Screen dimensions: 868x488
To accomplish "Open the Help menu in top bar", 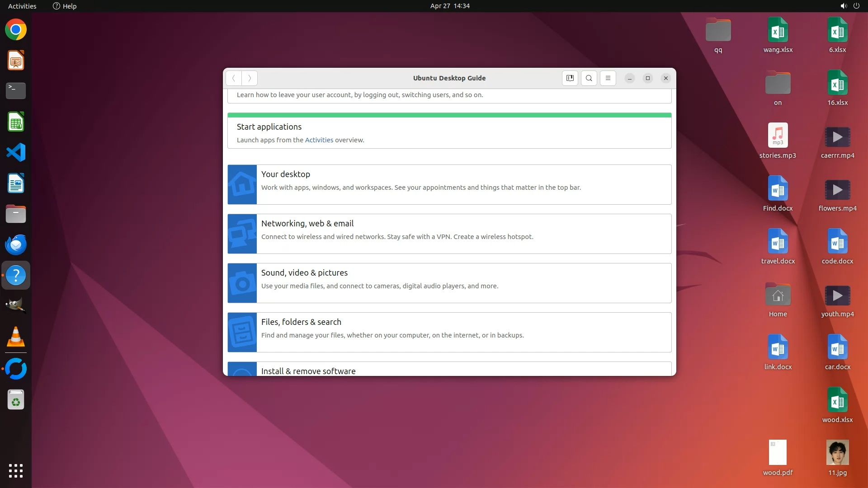I will pyautogui.click(x=65, y=6).
